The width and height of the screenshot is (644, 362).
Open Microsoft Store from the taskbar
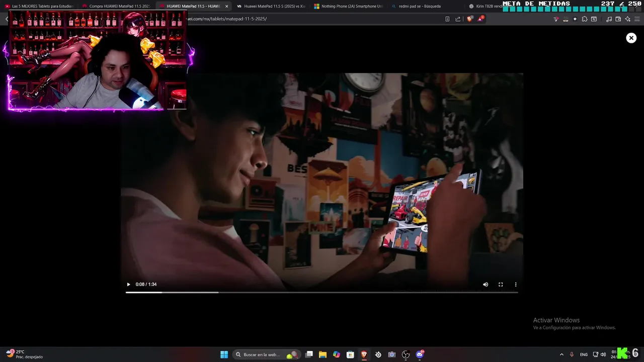coord(350,354)
